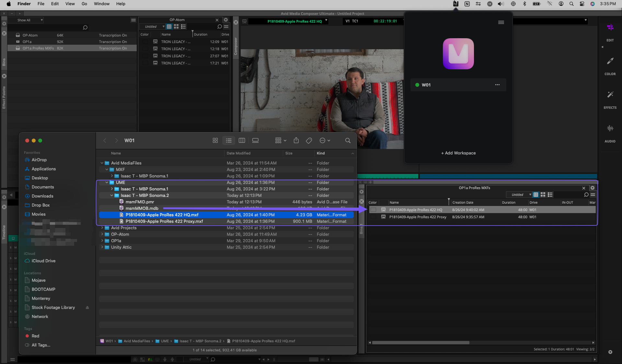Open iCloud Drive in sidebar
This screenshot has width=622, height=364.
43,261
